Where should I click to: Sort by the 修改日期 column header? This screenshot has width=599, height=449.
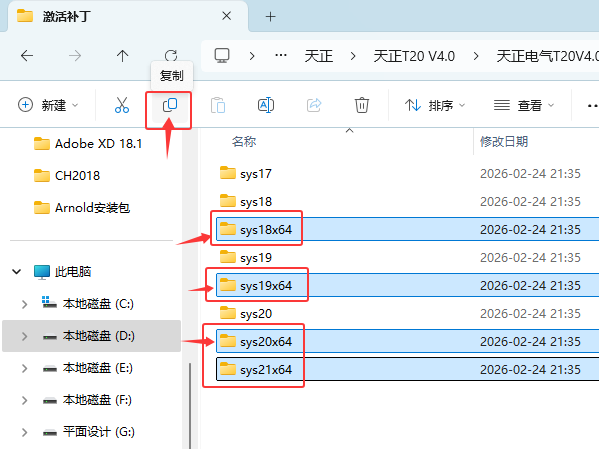click(x=504, y=142)
